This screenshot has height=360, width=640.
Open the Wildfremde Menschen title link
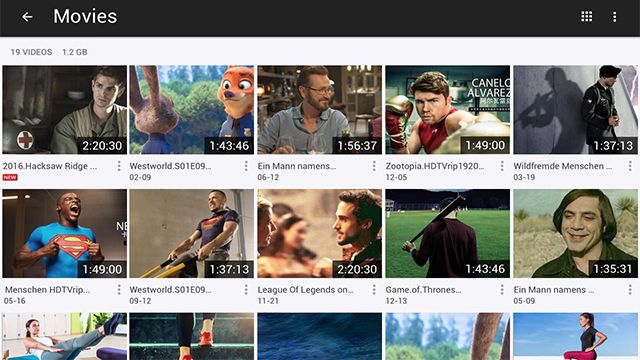tap(562, 166)
